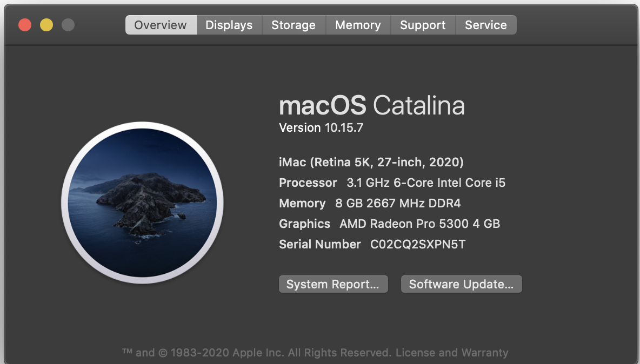
Task: Click the serial number C02CQ2SXPN5T
Action: [x=417, y=244]
